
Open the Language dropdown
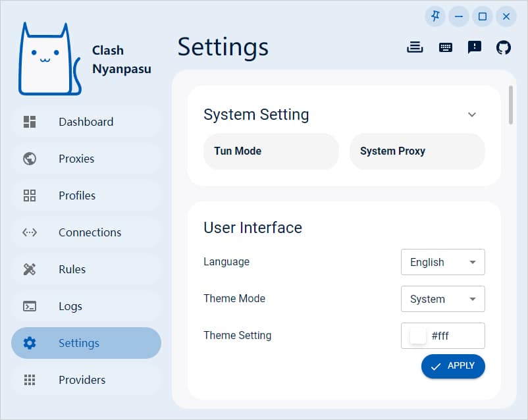(x=442, y=262)
